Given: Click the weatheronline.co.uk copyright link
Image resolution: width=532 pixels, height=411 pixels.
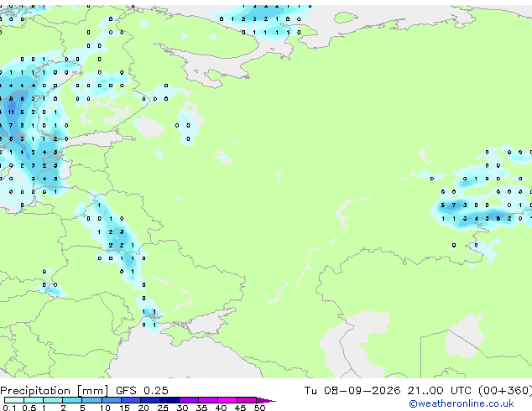Looking at the screenshot, I should pyautogui.click(x=462, y=403).
